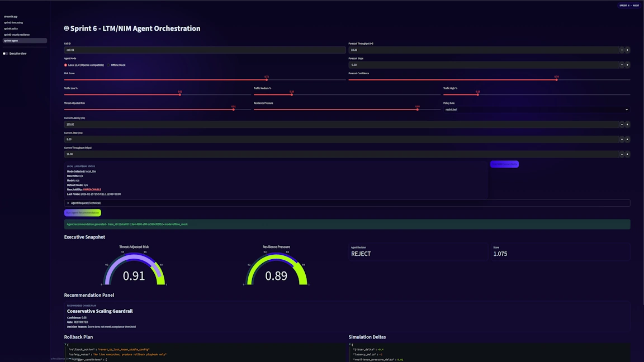Decrement Forecast Throughput with minus button

point(622,50)
